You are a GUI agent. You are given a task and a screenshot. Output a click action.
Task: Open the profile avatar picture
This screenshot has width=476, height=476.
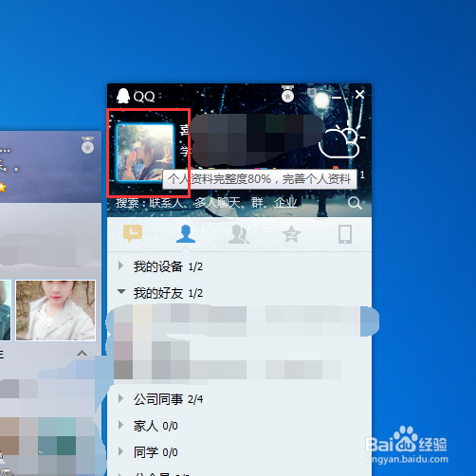pos(145,153)
